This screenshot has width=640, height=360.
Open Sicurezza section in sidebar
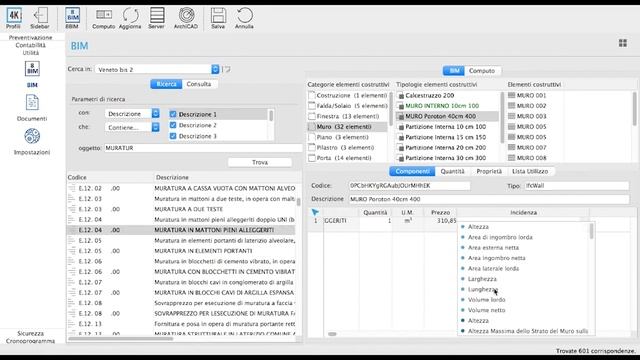pyautogui.click(x=31, y=333)
